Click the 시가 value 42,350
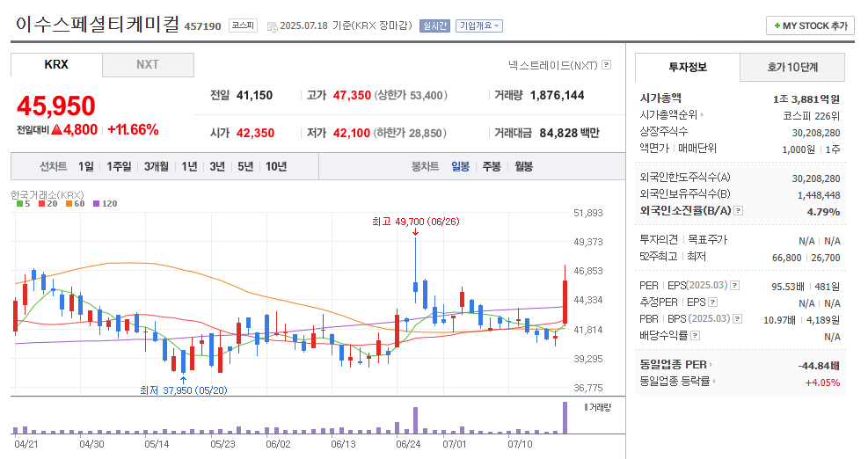The image size is (868, 459). (x=255, y=133)
